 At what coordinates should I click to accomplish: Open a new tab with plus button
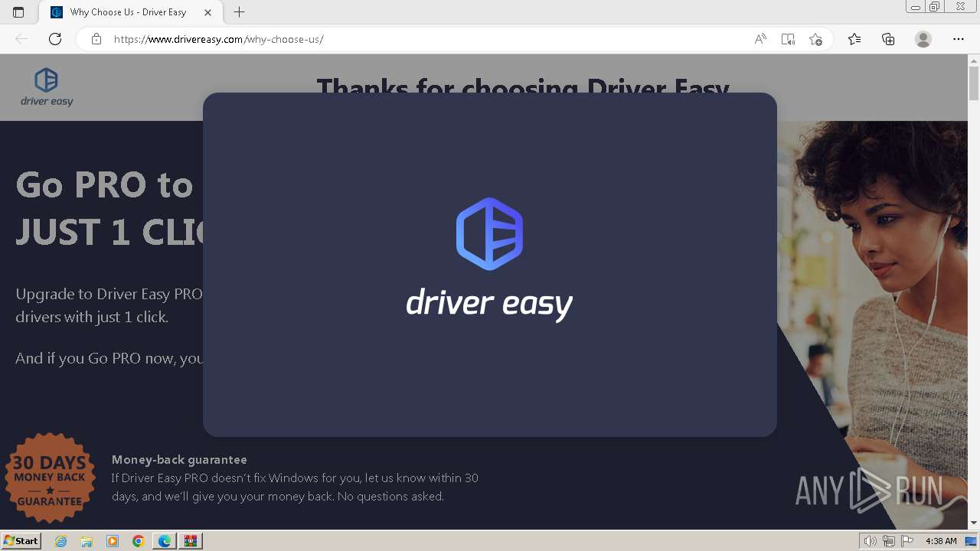point(240,12)
